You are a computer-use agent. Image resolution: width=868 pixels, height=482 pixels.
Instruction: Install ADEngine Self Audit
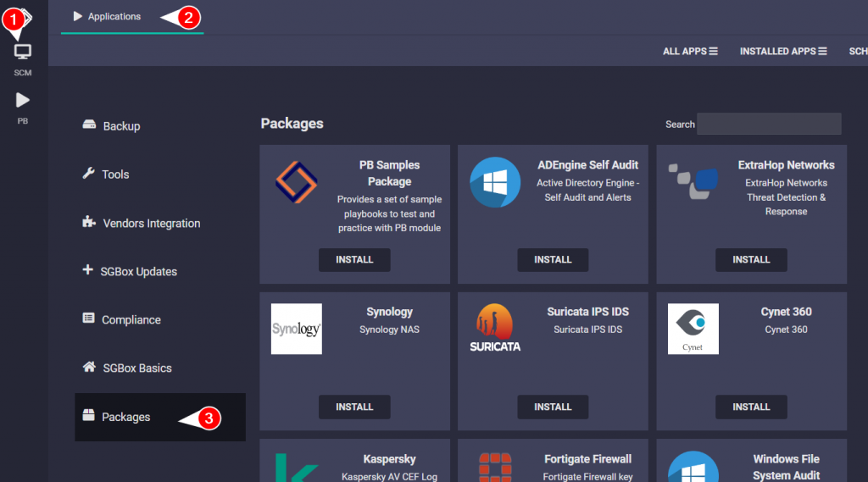tap(553, 259)
